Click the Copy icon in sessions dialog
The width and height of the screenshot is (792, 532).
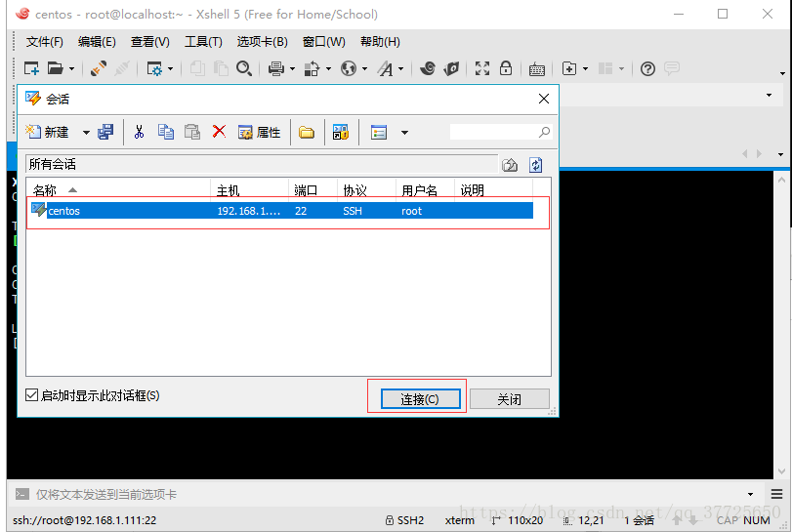coord(166,132)
